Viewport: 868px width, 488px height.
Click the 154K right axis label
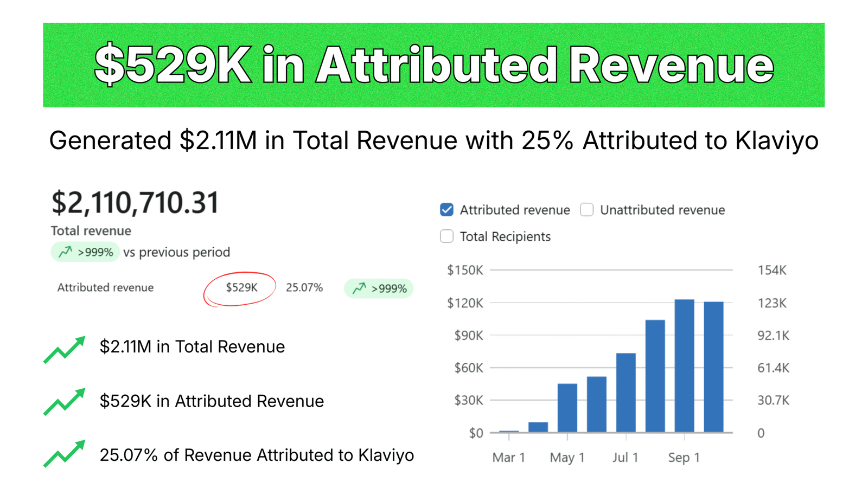[772, 270]
